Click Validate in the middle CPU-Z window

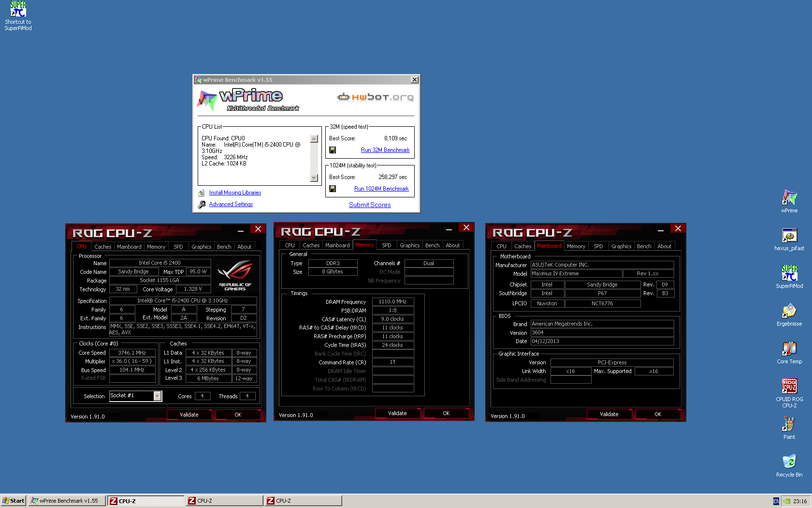(x=397, y=413)
